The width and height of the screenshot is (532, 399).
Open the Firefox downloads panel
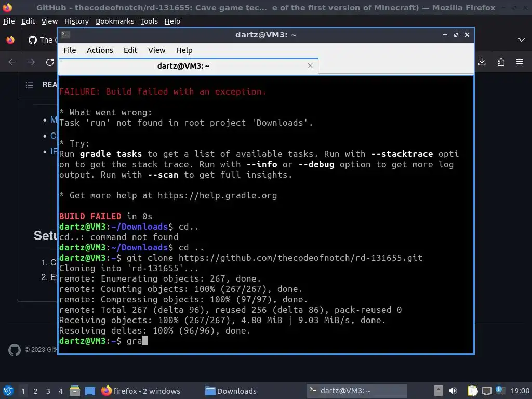[x=482, y=62]
